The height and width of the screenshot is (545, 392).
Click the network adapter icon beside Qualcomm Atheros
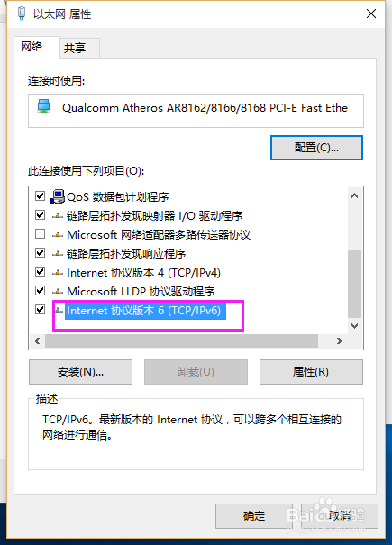click(x=44, y=106)
